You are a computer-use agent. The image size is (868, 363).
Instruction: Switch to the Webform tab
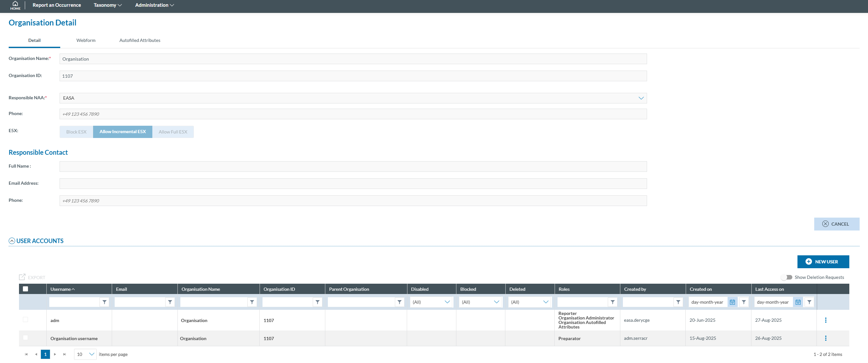click(x=86, y=41)
